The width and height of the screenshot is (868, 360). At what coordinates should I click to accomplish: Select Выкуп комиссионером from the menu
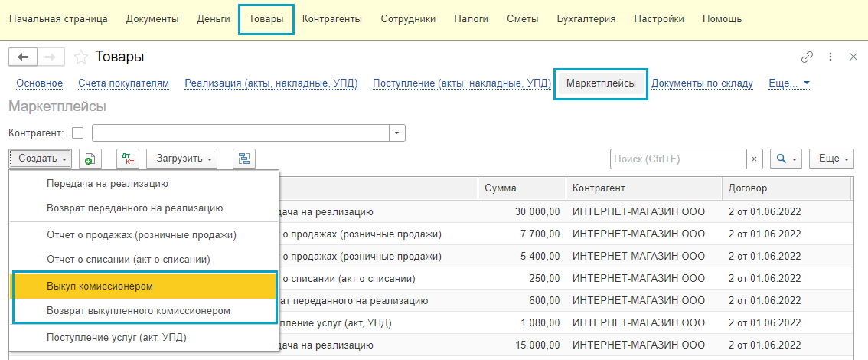tap(100, 286)
